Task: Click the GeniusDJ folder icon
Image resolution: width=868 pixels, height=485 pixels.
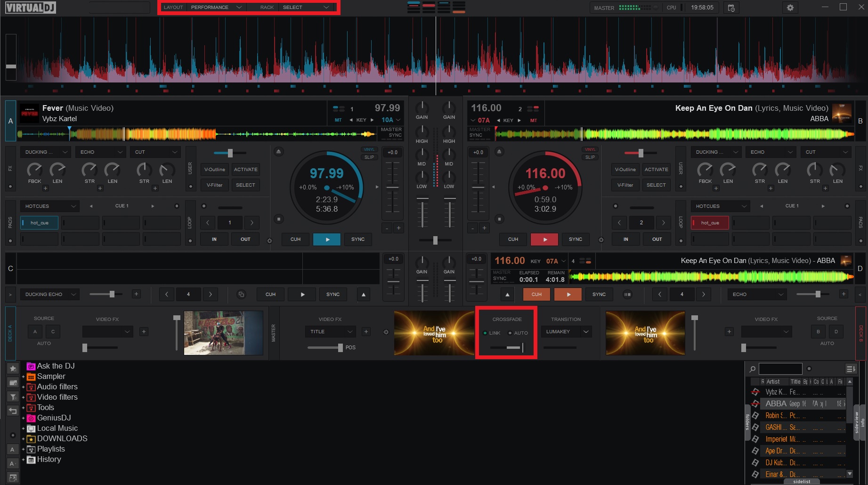Action: point(31,418)
